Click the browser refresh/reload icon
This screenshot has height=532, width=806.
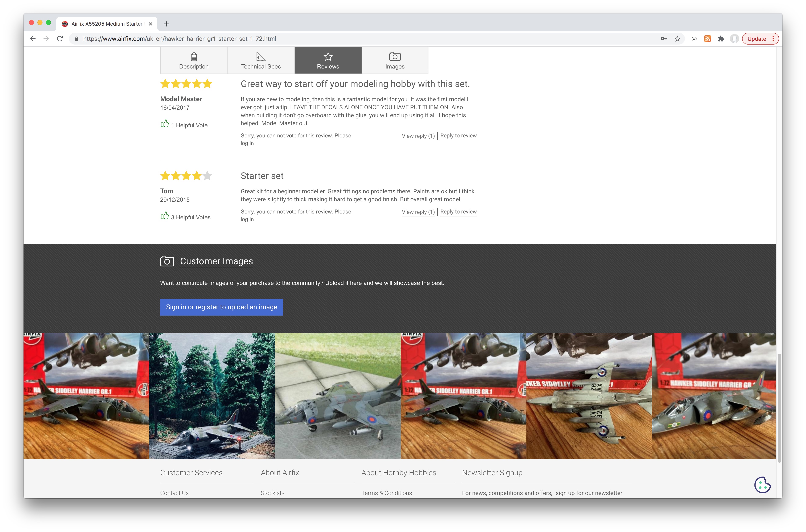[60, 39]
